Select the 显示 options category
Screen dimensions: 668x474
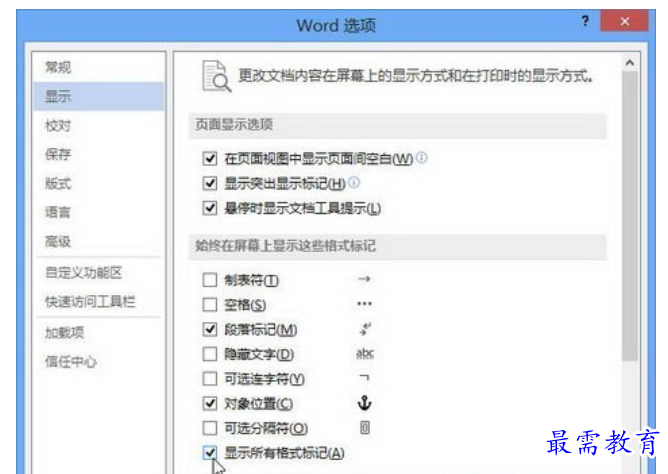coord(98,96)
